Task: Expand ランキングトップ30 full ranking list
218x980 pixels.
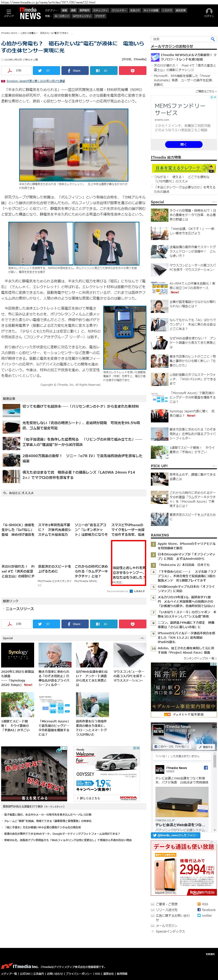Action: tap(200, 658)
